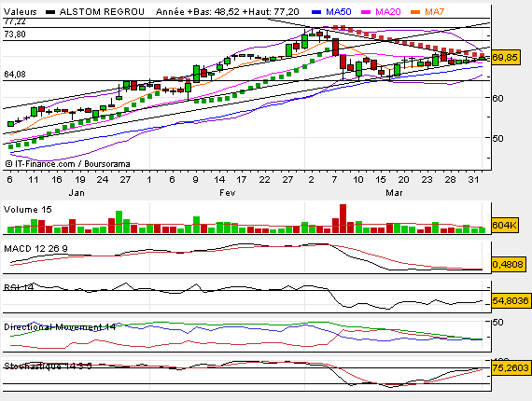
Task: Click the MACD 12 26 9 label
Action: [35, 249]
